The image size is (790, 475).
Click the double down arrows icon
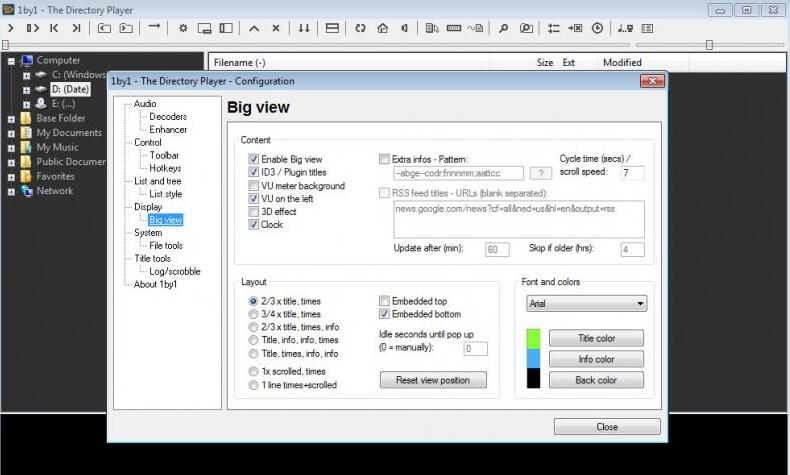[x=304, y=28]
